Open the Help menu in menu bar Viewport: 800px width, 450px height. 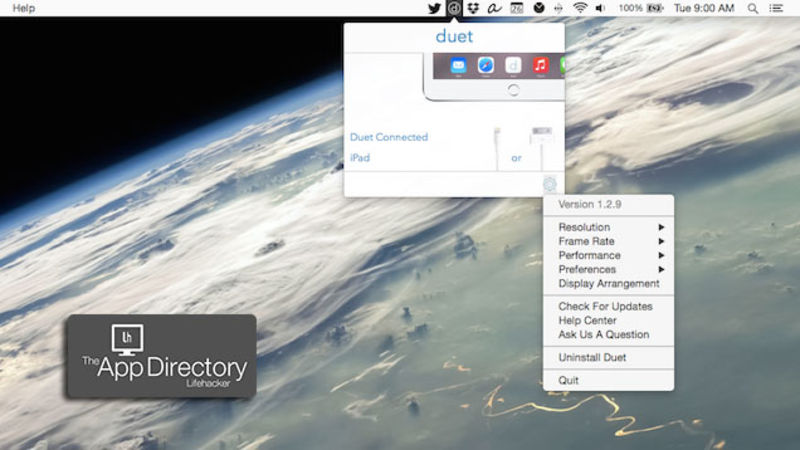click(23, 8)
